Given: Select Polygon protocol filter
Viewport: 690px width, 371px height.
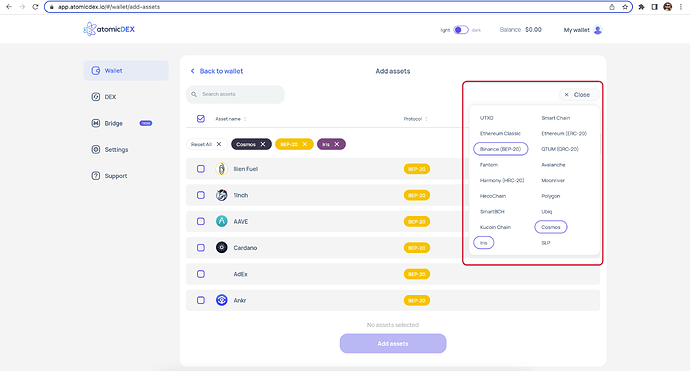Looking at the screenshot, I should (x=551, y=196).
